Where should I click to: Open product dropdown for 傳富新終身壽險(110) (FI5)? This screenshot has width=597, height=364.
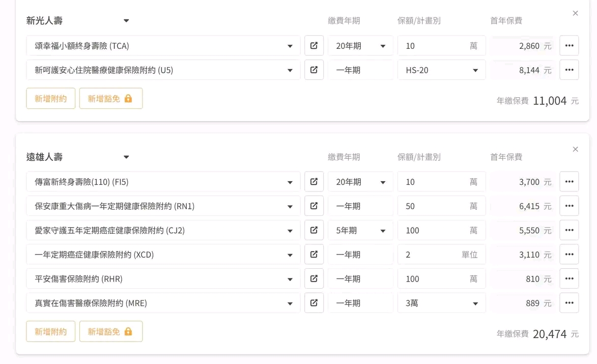(x=163, y=182)
